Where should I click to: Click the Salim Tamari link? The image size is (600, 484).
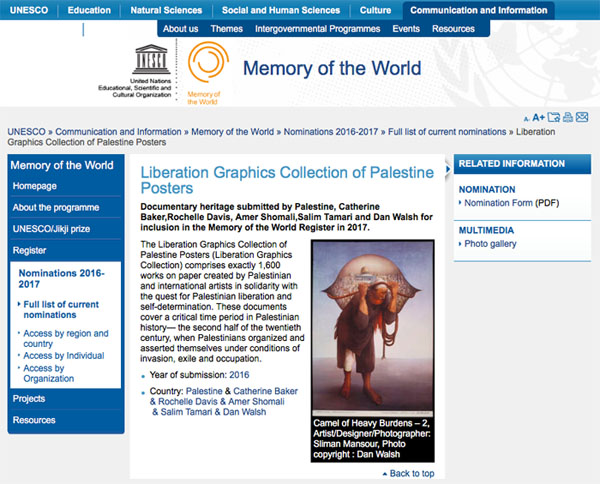coord(186,412)
